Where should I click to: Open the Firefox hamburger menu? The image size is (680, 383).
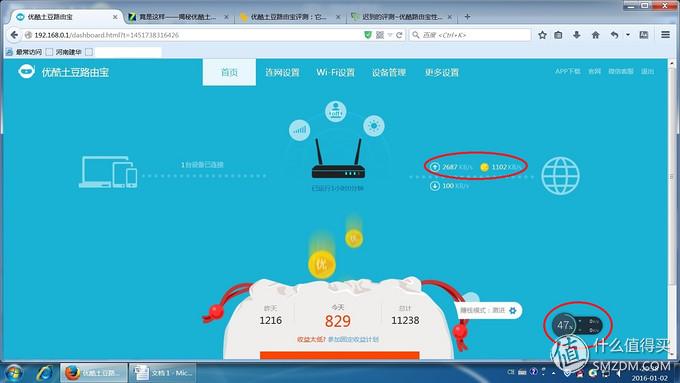coord(666,35)
